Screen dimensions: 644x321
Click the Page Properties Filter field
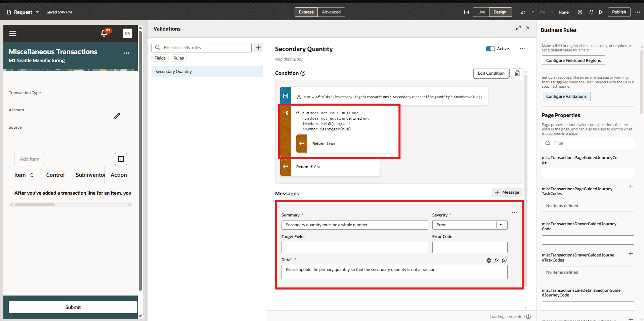pyautogui.click(x=588, y=144)
